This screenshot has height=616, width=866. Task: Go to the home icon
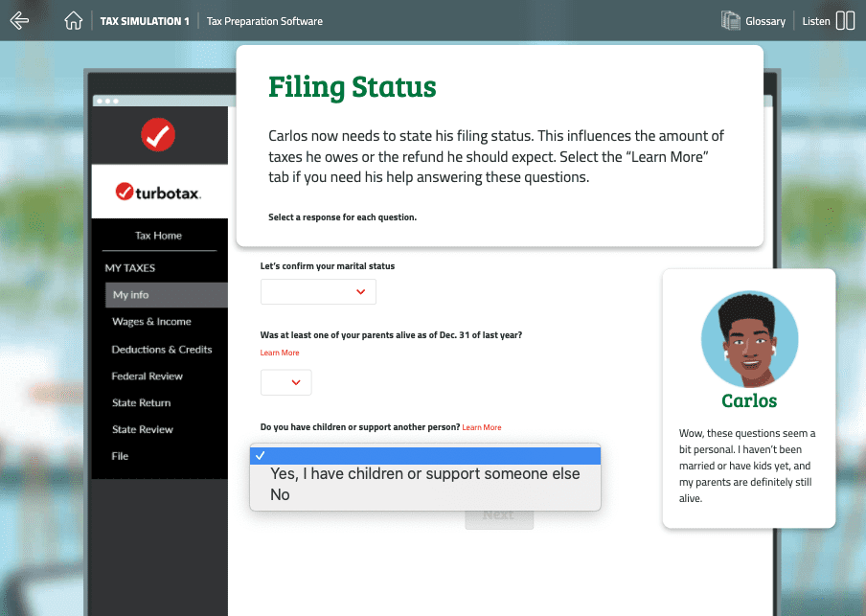[73, 20]
